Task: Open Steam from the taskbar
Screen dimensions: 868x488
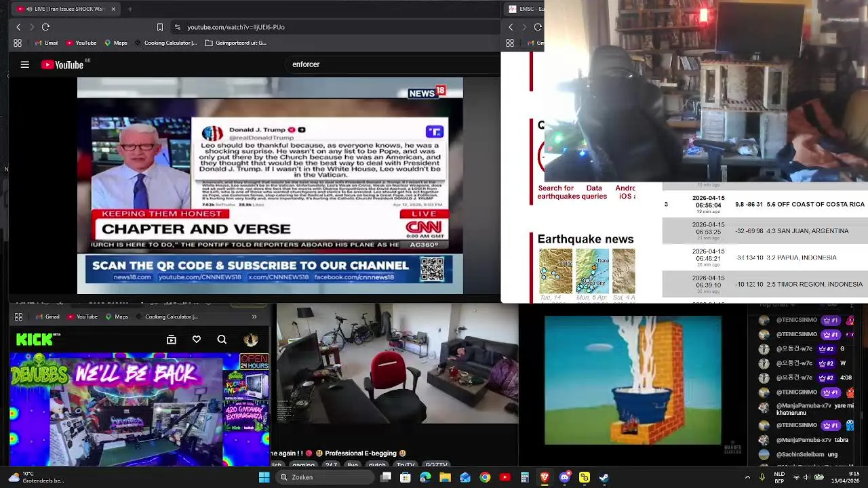Action: pos(604,477)
